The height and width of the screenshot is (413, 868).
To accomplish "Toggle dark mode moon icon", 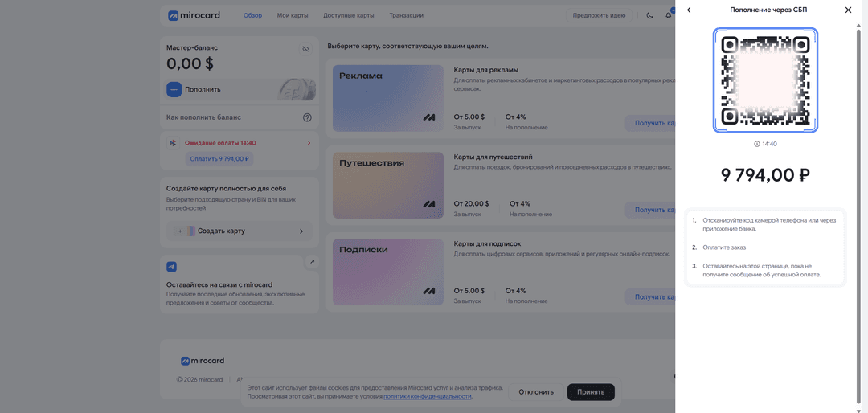I will [x=650, y=15].
